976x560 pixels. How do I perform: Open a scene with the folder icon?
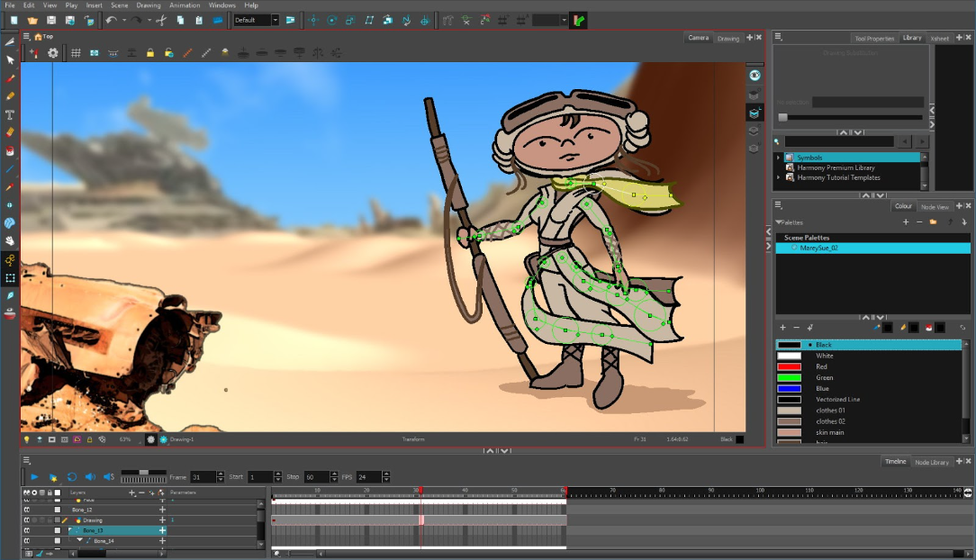click(x=32, y=21)
